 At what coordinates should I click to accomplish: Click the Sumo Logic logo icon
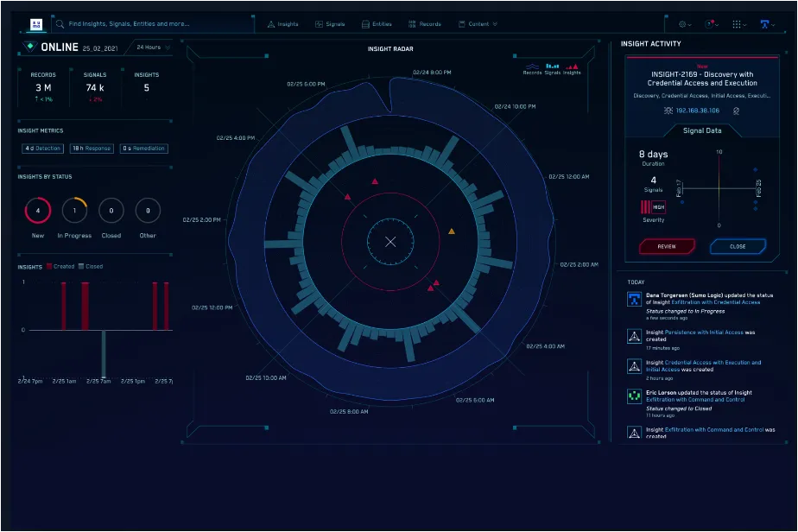coord(37,24)
